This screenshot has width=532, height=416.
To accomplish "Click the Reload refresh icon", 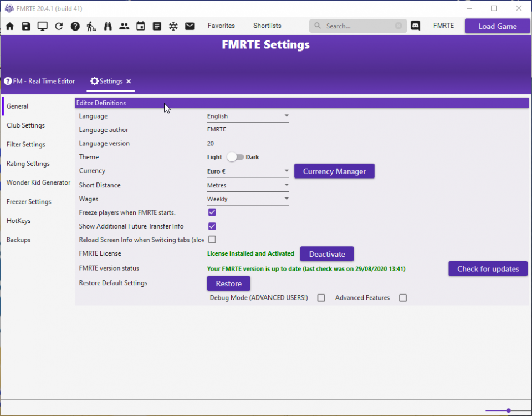I will (x=59, y=26).
